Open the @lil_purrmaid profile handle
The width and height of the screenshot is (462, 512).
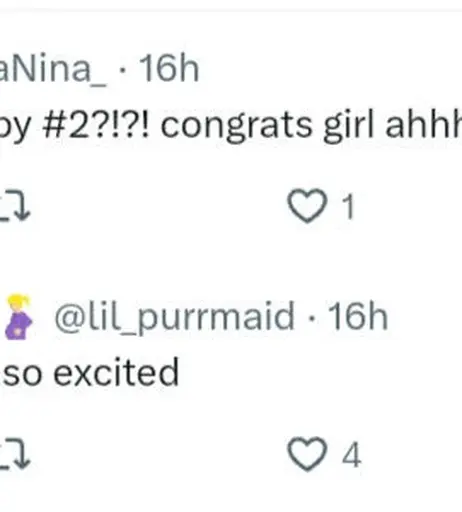175,317
